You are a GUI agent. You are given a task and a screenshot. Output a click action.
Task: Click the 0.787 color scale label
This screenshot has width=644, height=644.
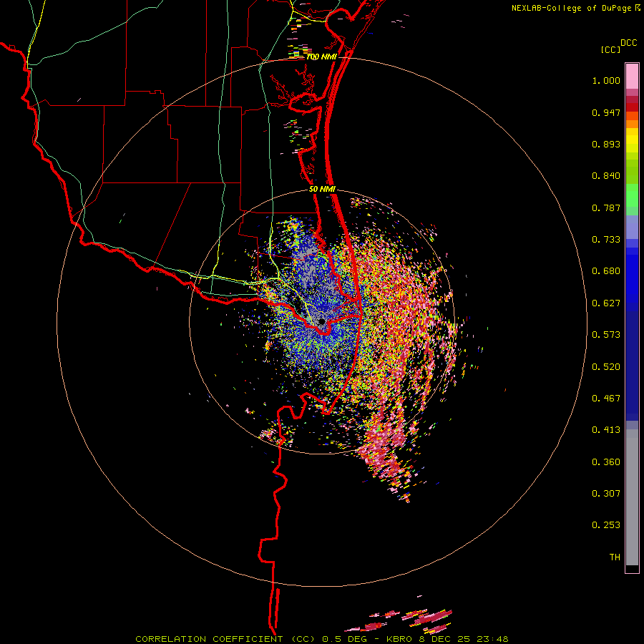pos(606,208)
